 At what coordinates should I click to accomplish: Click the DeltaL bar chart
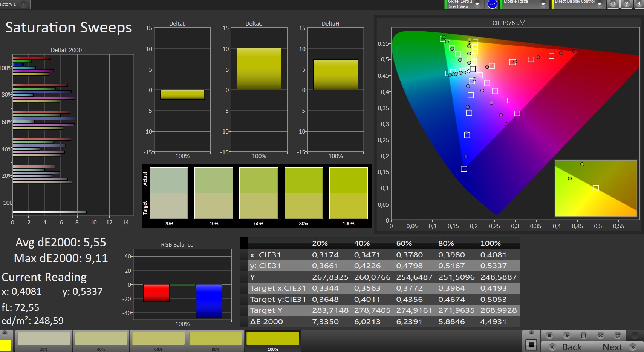coord(182,90)
